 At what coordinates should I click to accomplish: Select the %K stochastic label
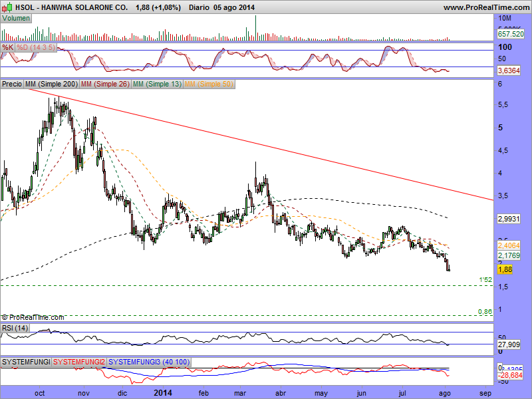(x=7, y=47)
